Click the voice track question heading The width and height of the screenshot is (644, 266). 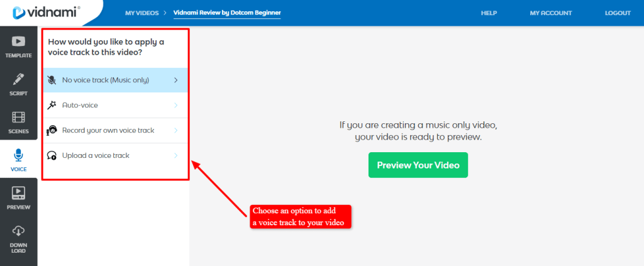[106, 47]
